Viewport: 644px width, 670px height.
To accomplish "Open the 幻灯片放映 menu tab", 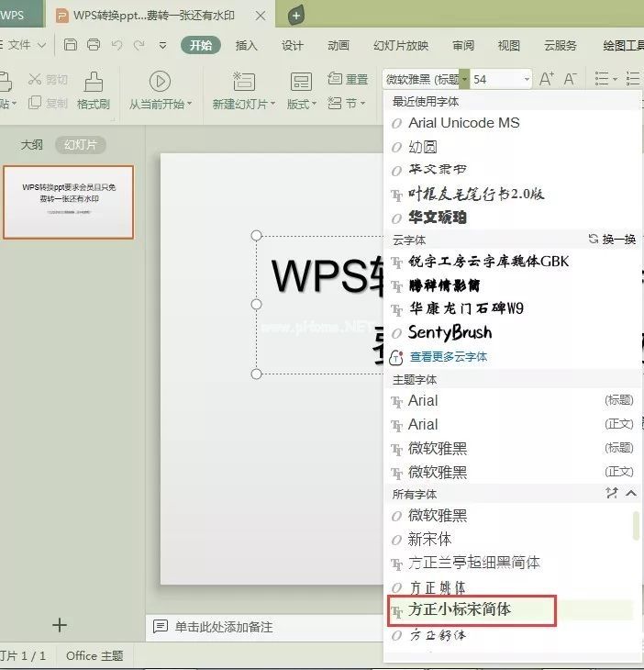I will coord(401,45).
